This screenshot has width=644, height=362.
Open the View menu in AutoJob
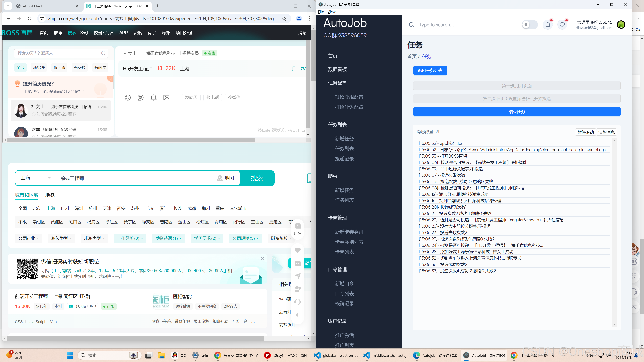coord(331,12)
